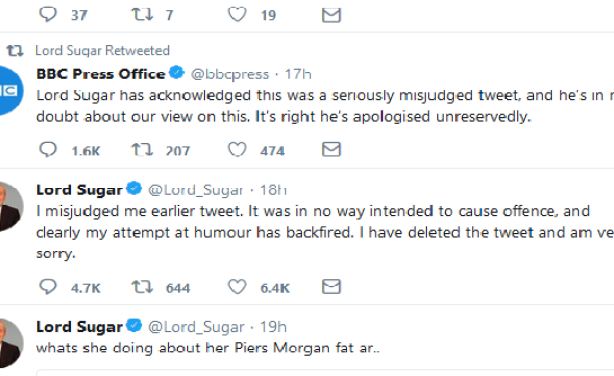Click envelope icon beside 19 likes
Viewport: 614px width, 376px height.
point(331,15)
